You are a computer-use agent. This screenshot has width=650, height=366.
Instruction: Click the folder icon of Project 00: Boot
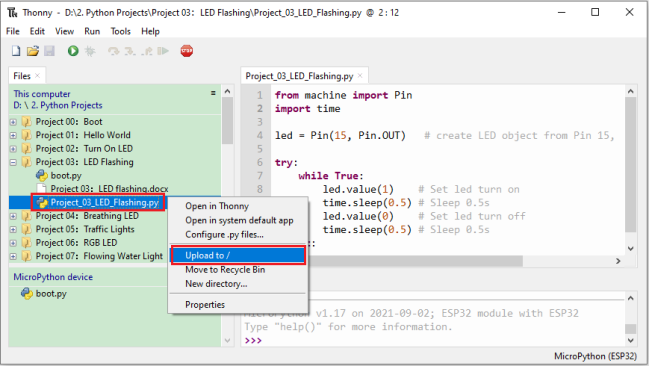[x=27, y=122]
